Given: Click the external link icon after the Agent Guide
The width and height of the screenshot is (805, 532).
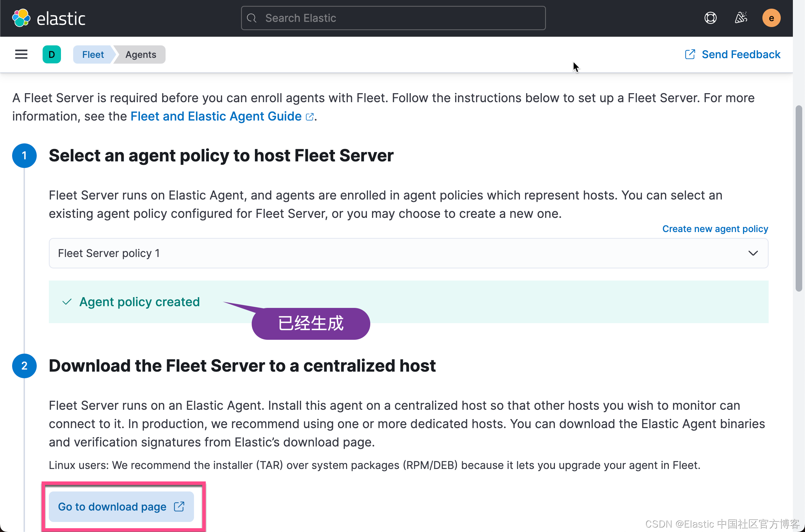Looking at the screenshot, I should coord(309,116).
